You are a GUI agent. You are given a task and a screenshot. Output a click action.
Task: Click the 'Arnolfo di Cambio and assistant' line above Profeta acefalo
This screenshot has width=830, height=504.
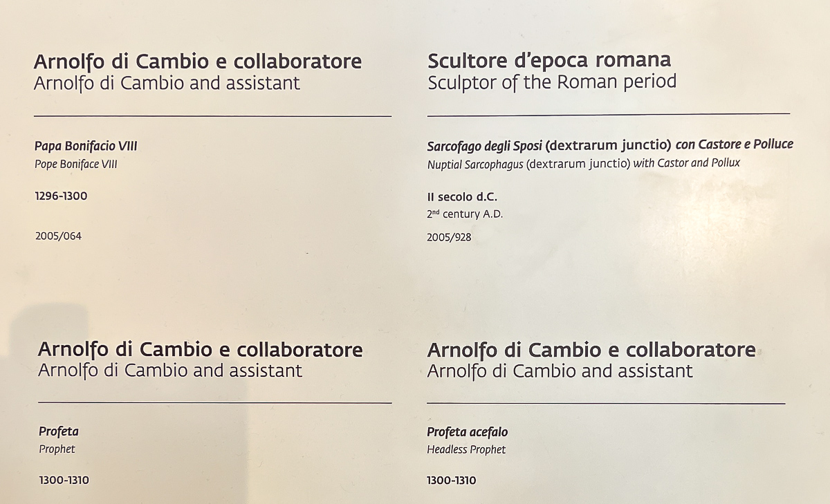560,371
